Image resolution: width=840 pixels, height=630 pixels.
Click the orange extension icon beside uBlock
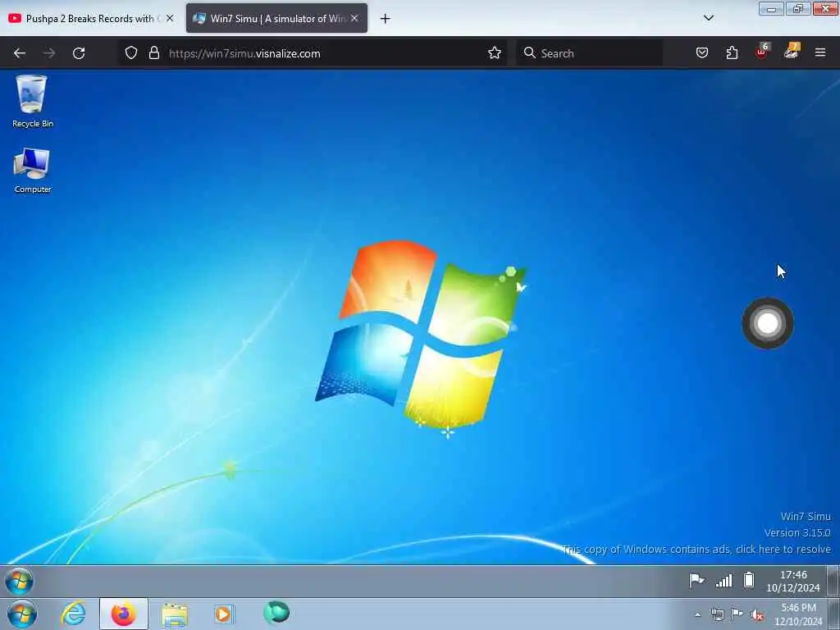792,52
